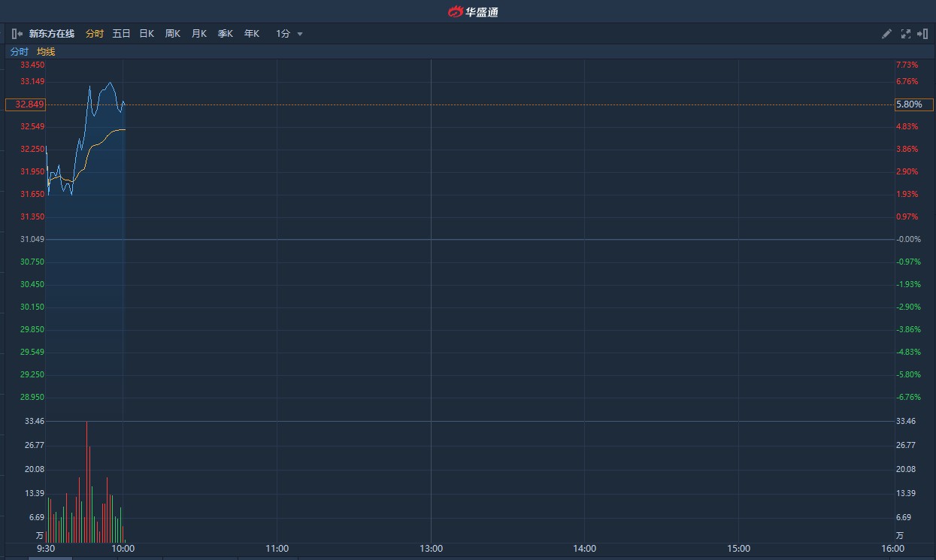This screenshot has width=936, height=560.
Task: Collapse the right side panel arrow icon
Action: pyautogui.click(x=923, y=34)
